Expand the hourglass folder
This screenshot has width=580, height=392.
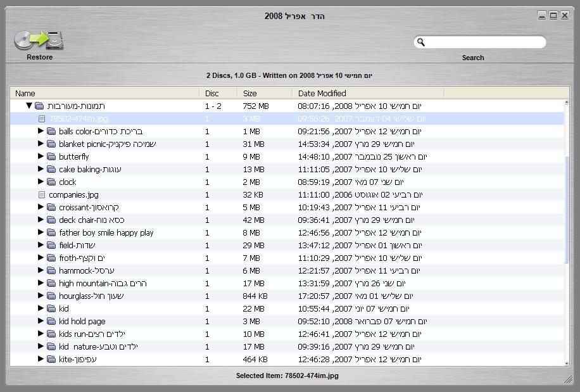pos(41,296)
